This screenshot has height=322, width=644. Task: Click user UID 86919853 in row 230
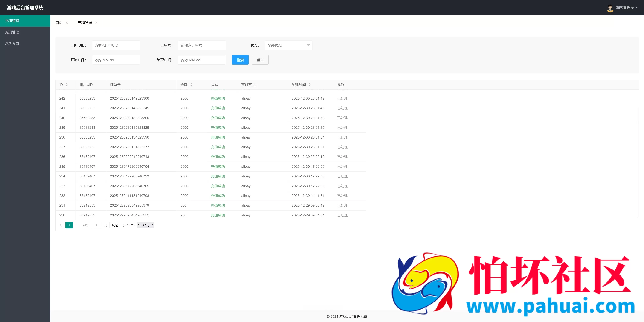[87, 215]
